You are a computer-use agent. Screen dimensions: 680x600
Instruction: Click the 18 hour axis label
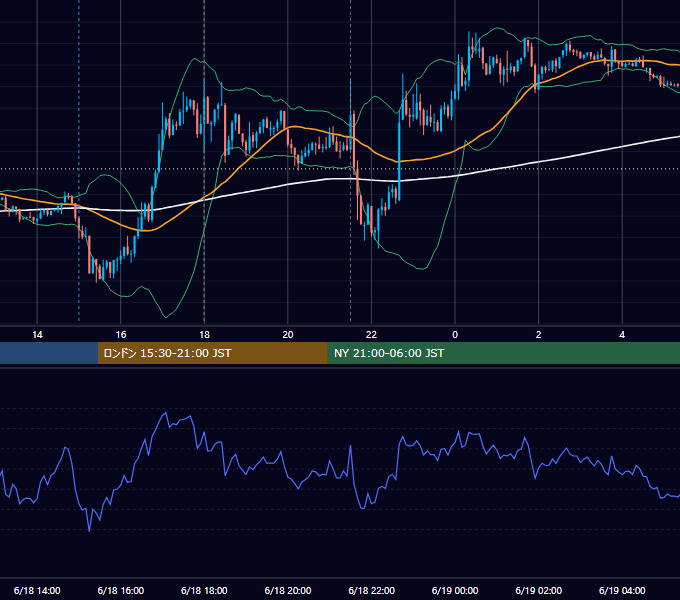pyautogui.click(x=204, y=335)
